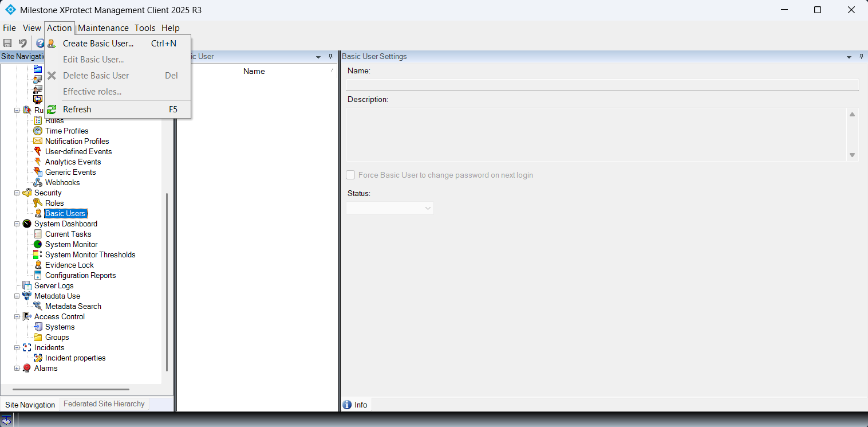Select Roles in the Security tree
Viewport: 868px width, 427px height.
(54, 203)
